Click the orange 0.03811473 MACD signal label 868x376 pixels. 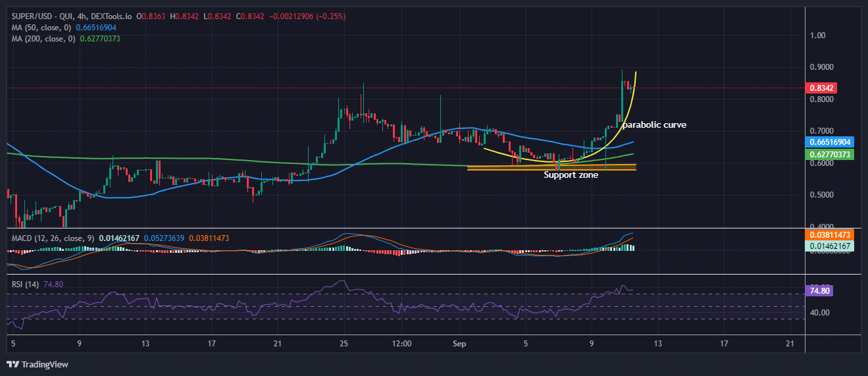point(830,234)
